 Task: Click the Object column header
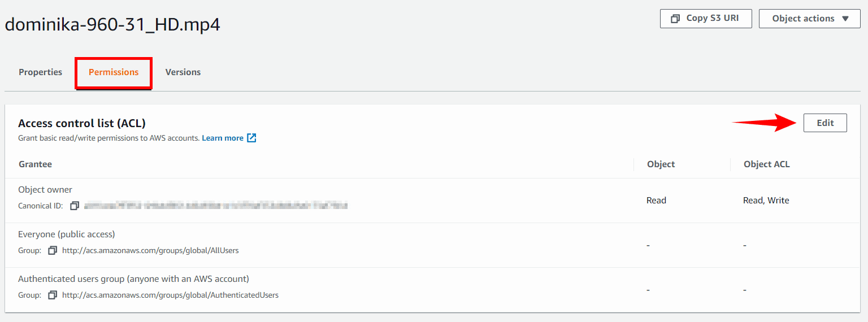pyautogui.click(x=661, y=164)
